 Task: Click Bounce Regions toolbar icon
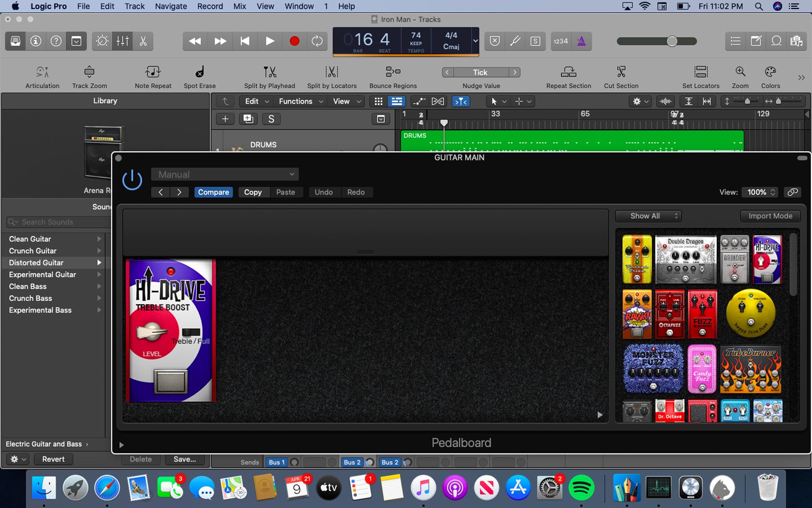[393, 72]
